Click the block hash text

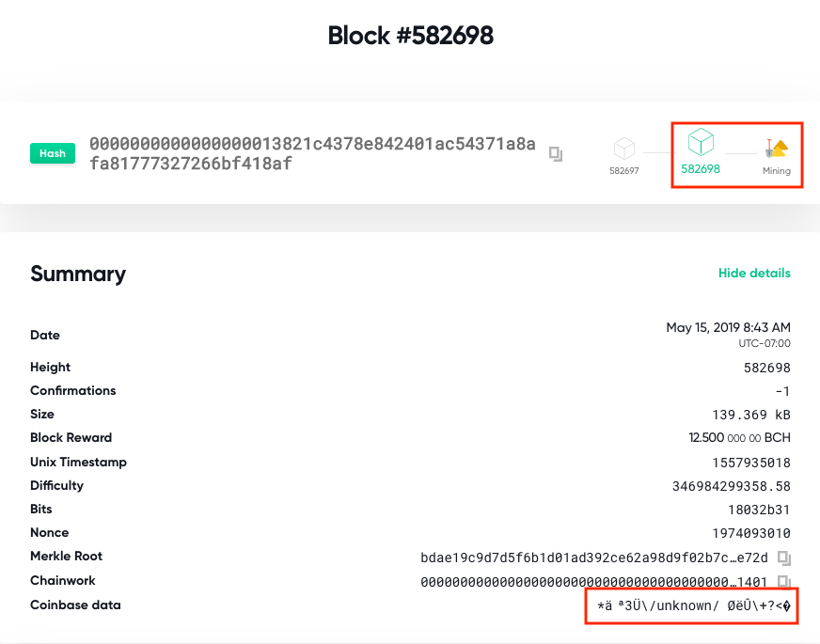(312, 154)
